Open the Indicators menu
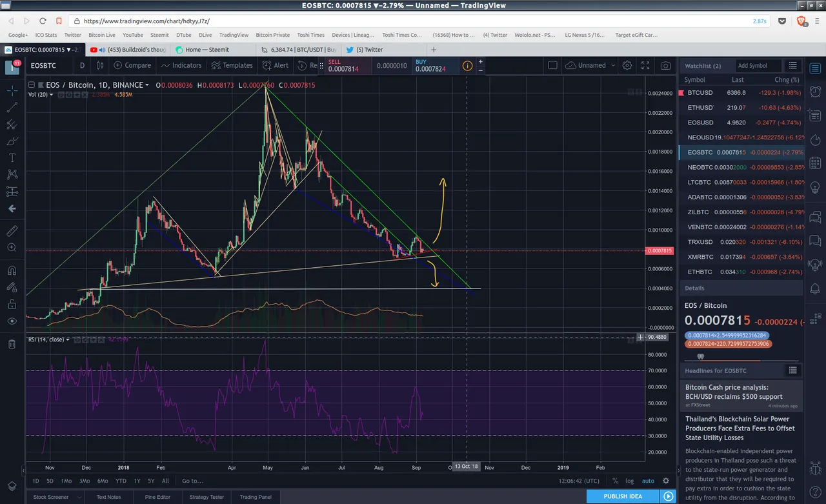Image resolution: width=826 pixels, height=504 pixels. coord(181,65)
